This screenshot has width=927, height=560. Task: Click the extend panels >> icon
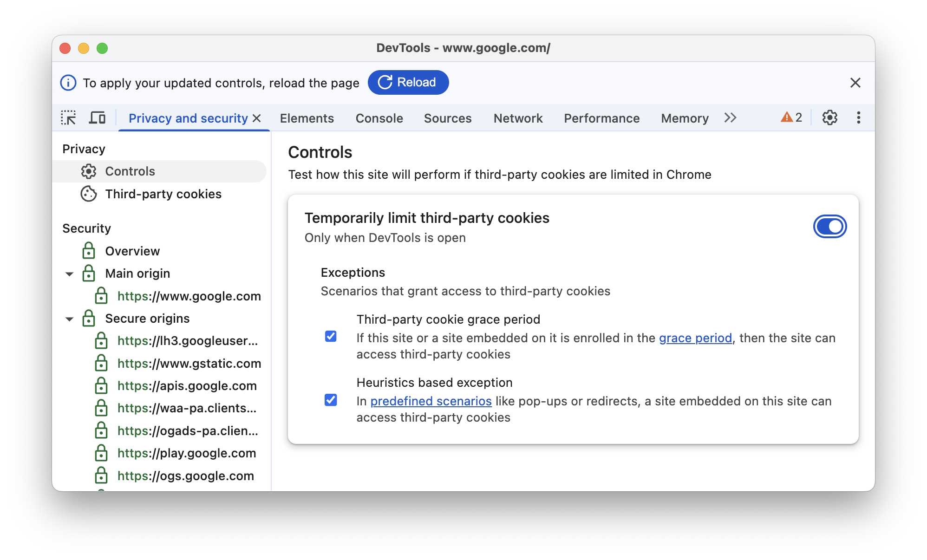coord(730,118)
